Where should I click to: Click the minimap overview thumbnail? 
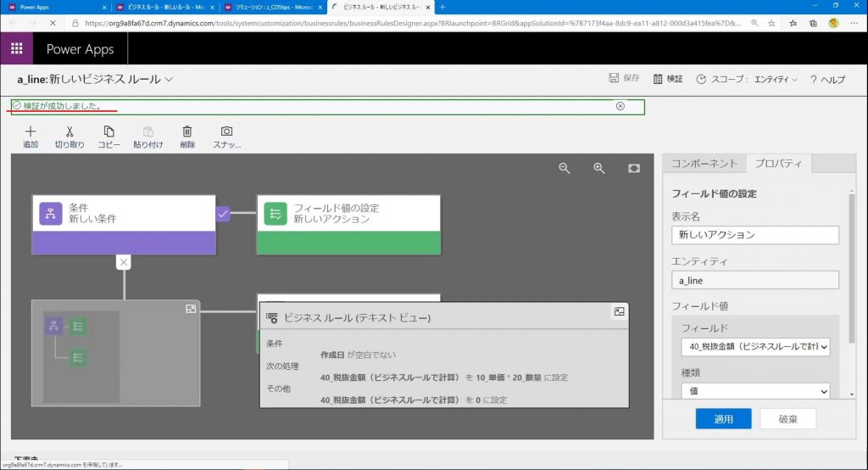click(81, 357)
